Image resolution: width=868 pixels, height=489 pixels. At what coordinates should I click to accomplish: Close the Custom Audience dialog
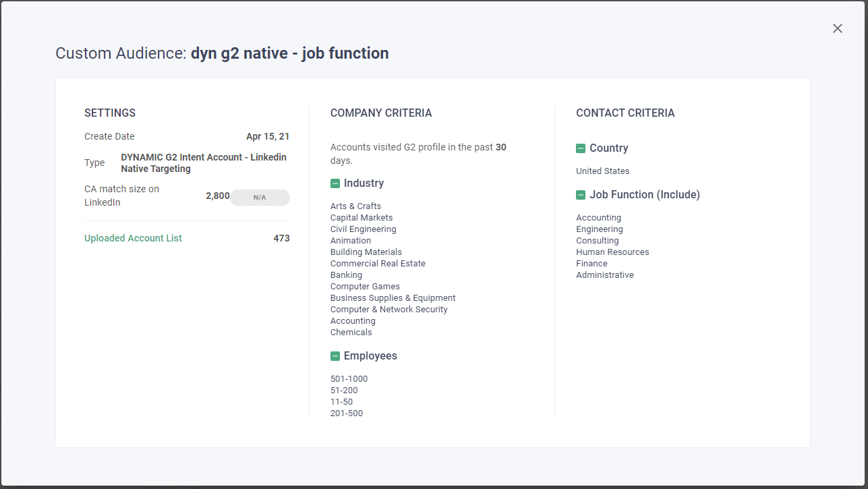point(838,28)
